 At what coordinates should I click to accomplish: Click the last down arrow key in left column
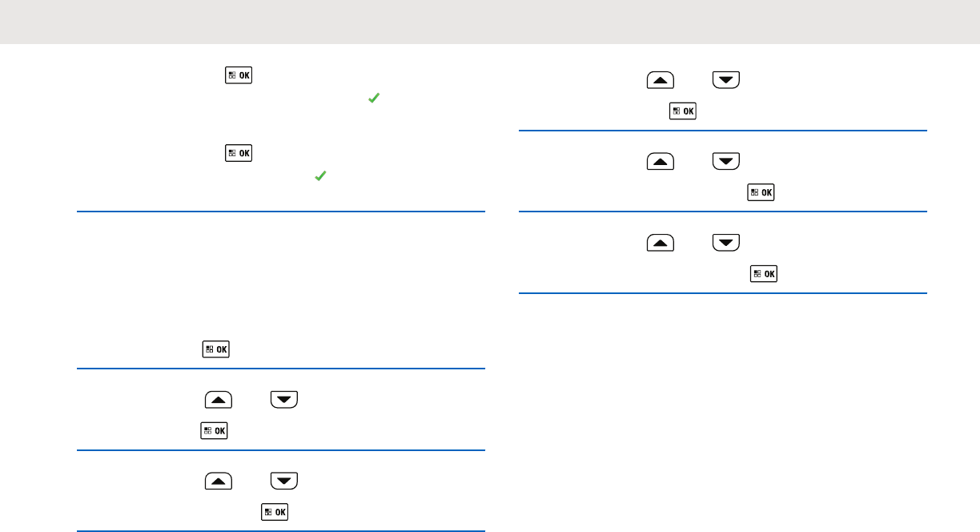click(284, 481)
